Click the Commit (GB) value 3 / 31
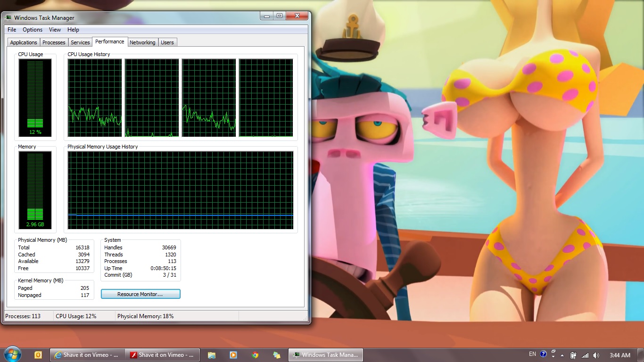This screenshot has width=644, height=362. (170, 275)
